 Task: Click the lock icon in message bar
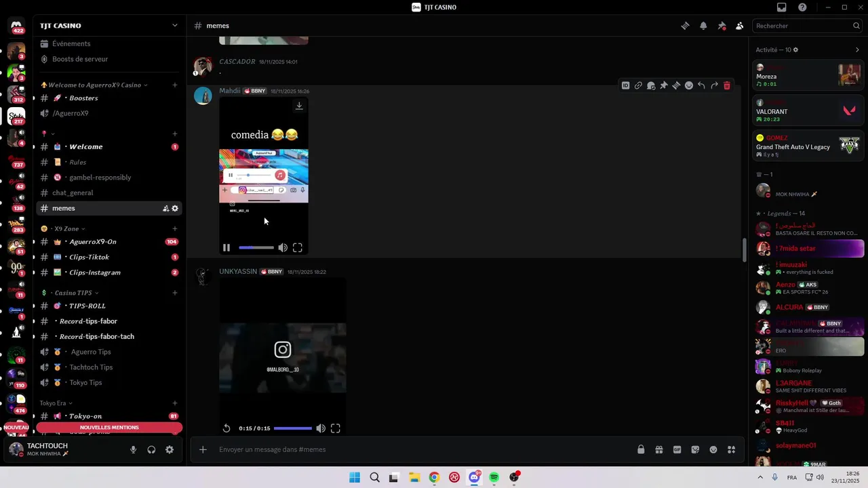[x=641, y=449]
